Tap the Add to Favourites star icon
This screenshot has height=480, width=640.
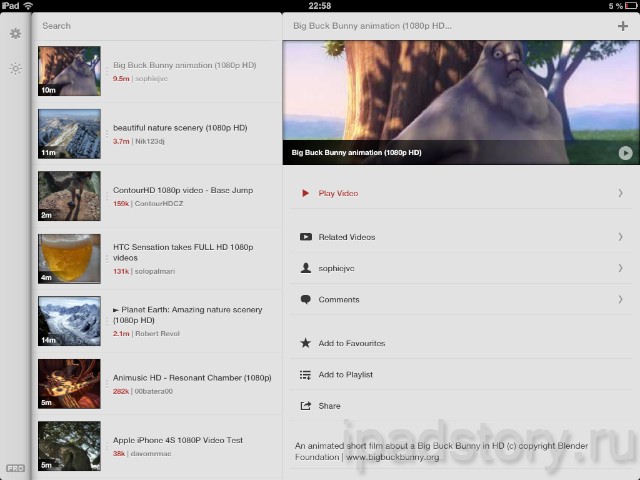click(x=305, y=343)
